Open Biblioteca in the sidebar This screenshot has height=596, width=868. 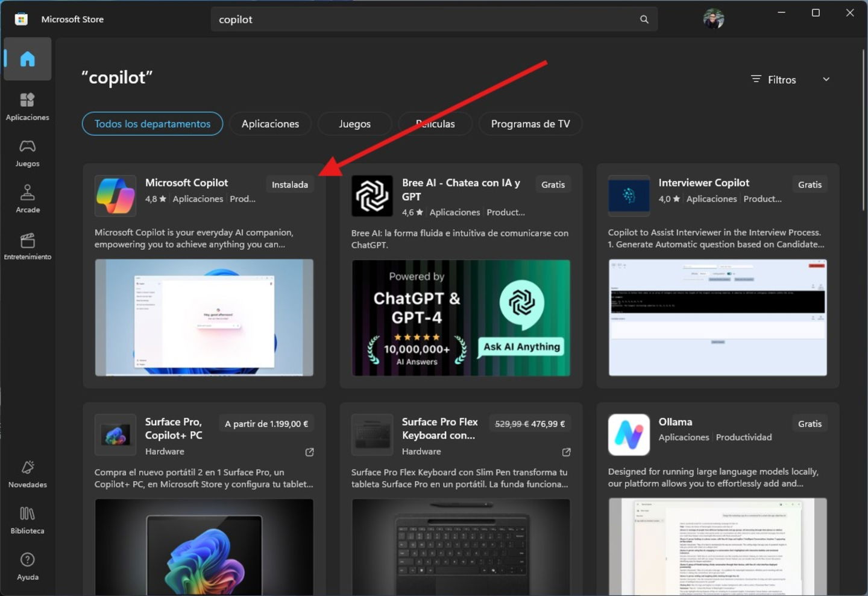click(27, 521)
